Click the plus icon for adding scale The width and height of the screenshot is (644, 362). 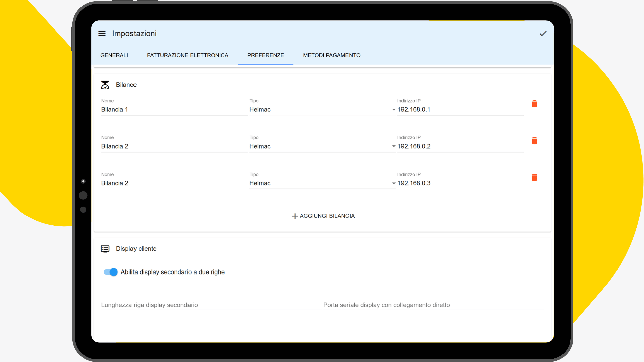coord(295,216)
